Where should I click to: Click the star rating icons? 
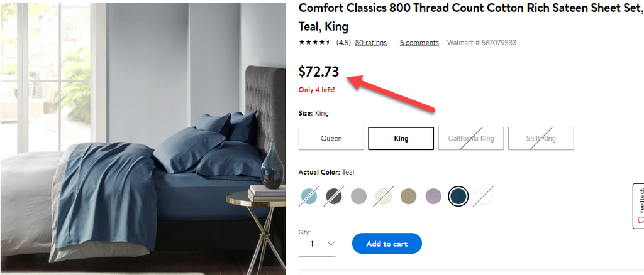[x=314, y=42]
